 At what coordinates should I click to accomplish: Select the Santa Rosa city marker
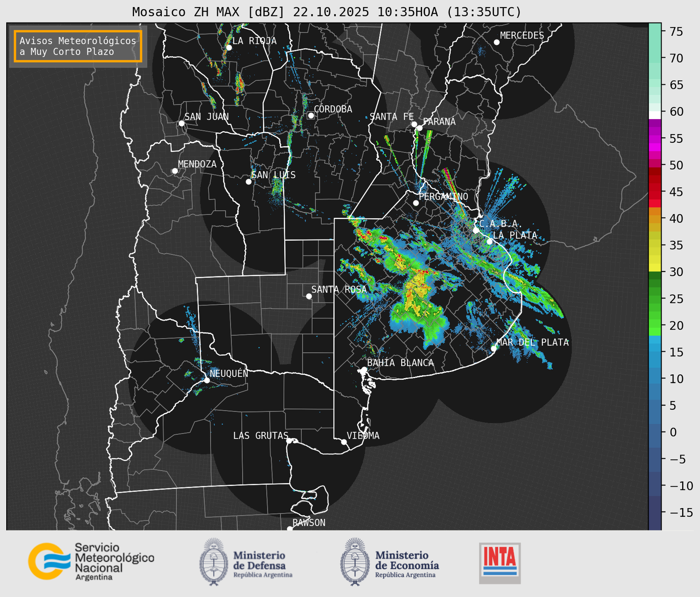coord(309,296)
